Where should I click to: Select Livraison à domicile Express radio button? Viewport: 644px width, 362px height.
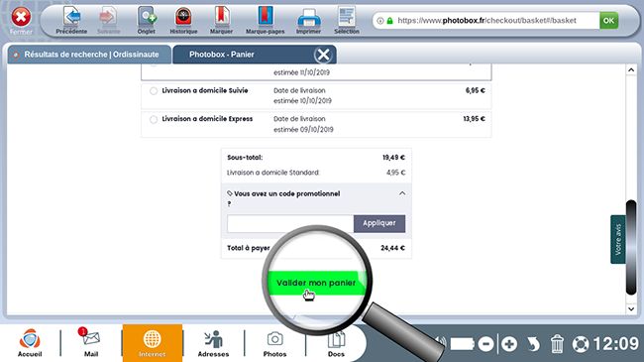point(154,120)
